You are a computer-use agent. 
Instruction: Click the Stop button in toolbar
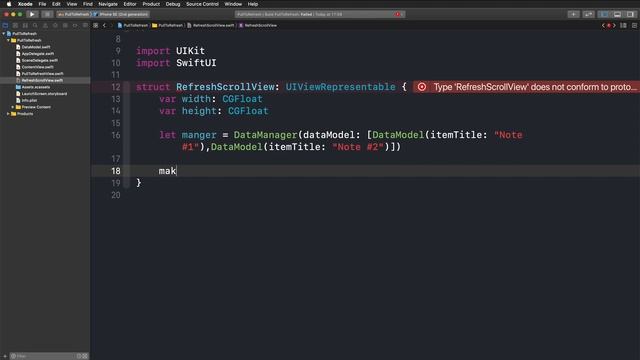tap(47, 14)
